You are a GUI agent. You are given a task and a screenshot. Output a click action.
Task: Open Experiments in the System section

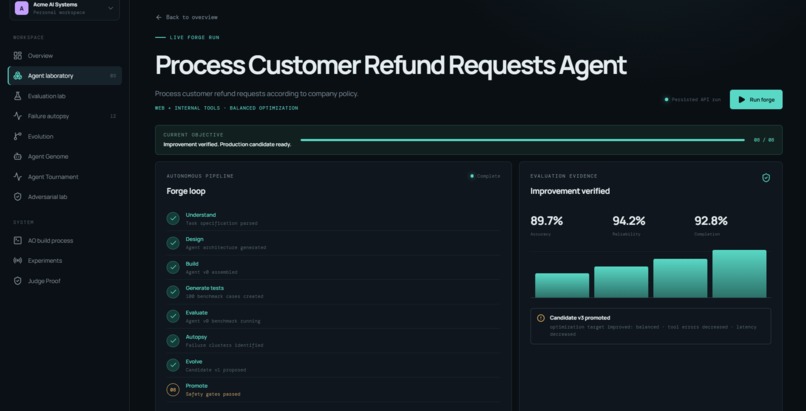click(x=65, y=260)
